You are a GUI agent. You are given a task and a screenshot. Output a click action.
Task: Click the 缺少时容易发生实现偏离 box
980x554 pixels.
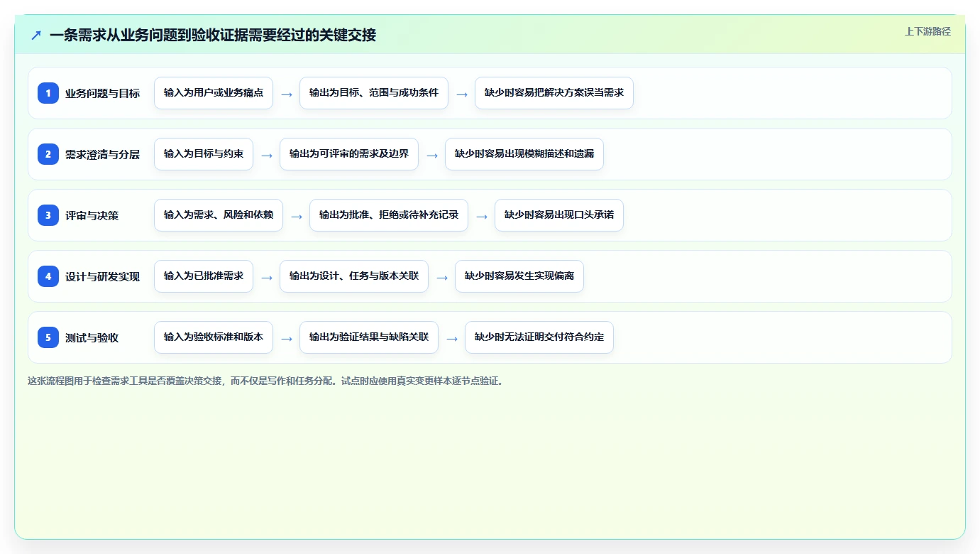click(519, 276)
